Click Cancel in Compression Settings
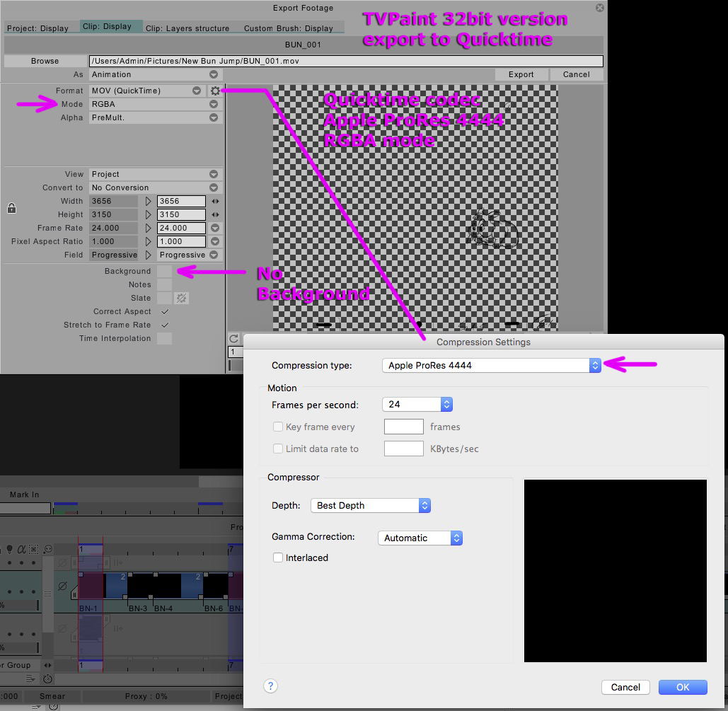Image resolution: width=728 pixels, height=711 pixels. pyautogui.click(x=625, y=688)
